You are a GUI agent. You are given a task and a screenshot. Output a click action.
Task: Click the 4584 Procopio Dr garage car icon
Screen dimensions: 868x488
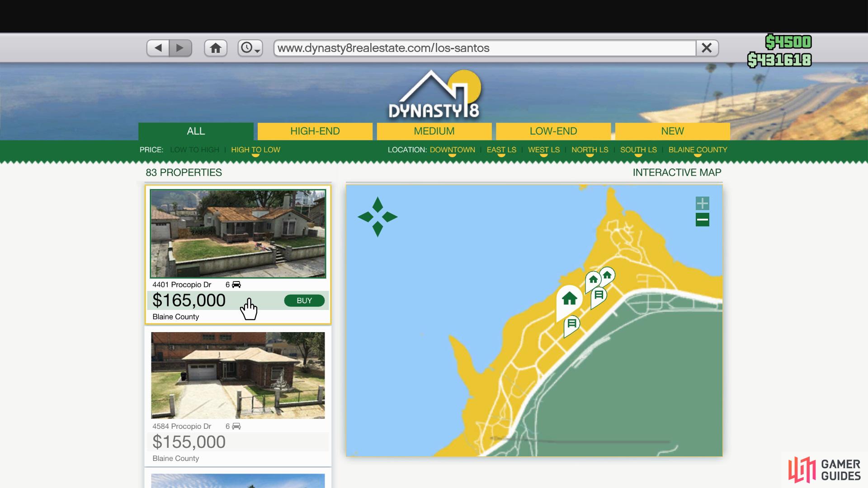click(236, 426)
